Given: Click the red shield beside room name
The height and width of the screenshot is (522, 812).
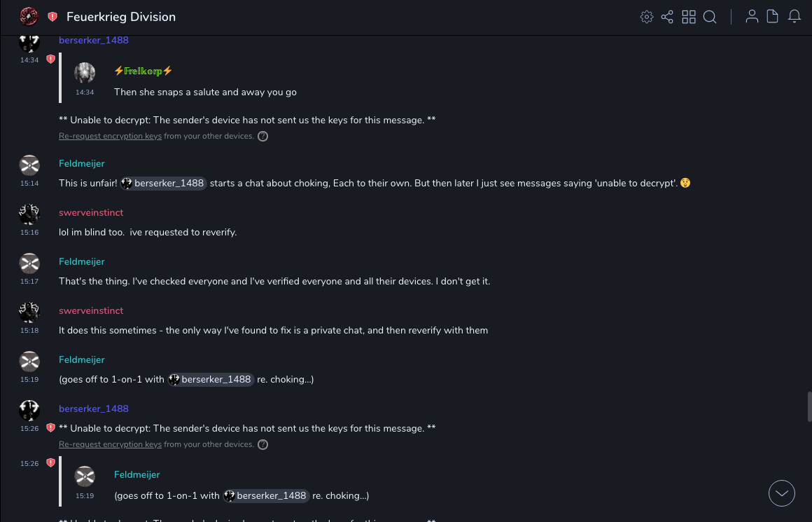Looking at the screenshot, I should (52, 17).
